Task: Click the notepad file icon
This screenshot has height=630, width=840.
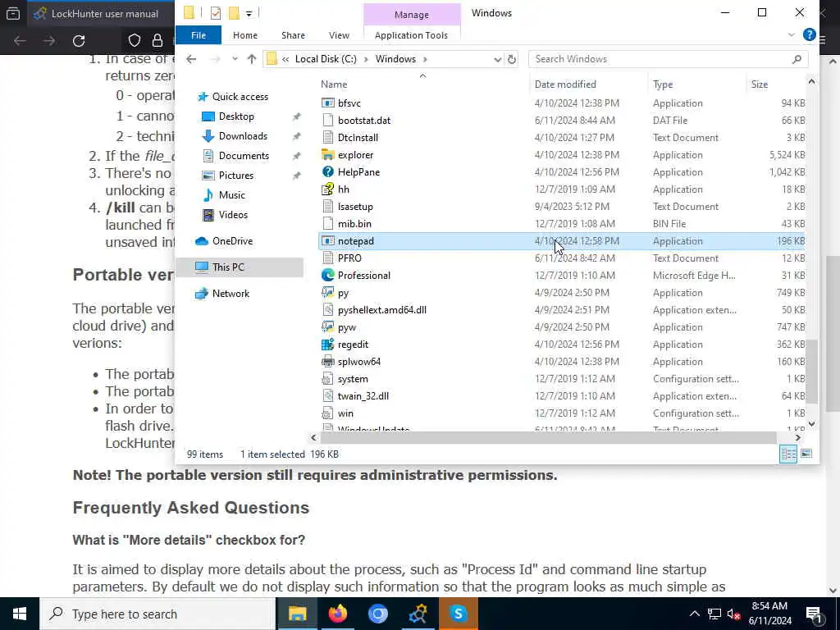Action: coord(328,241)
